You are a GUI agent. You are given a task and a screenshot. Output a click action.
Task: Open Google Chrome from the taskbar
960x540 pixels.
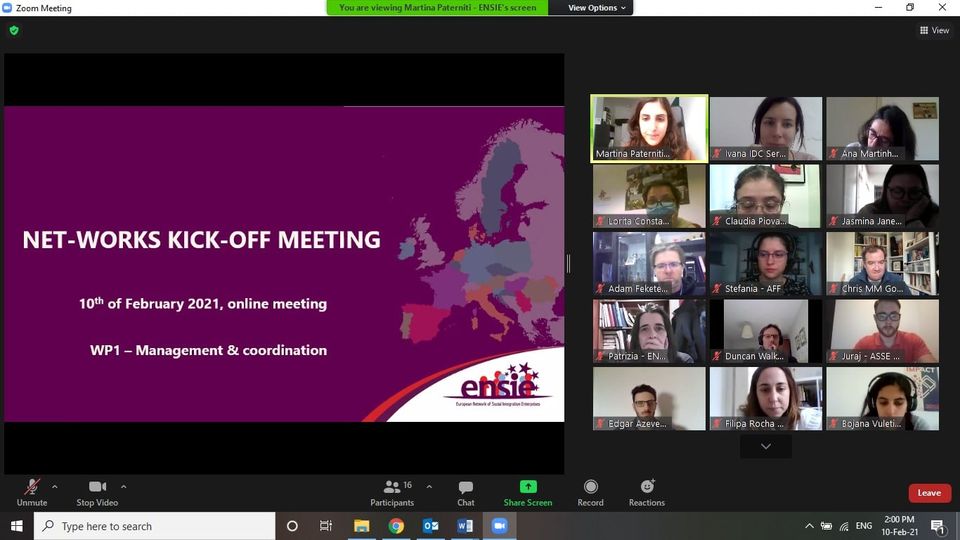(396, 526)
